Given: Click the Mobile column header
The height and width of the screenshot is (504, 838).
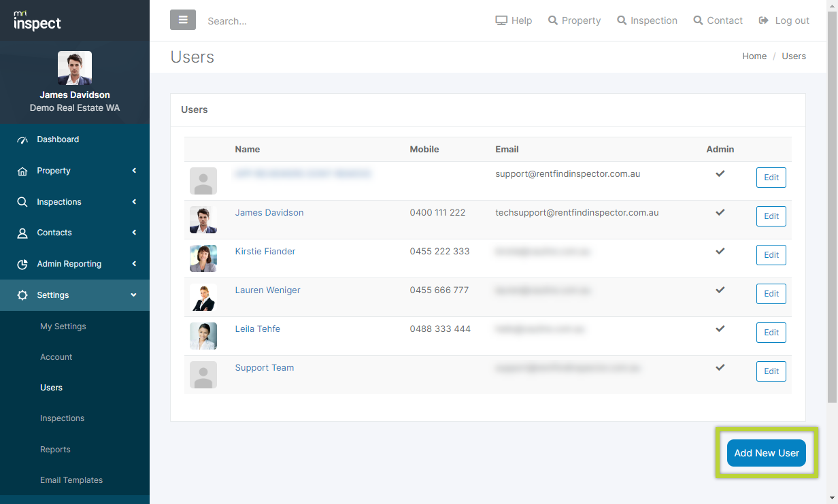Looking at the screenshot, I should (424, 150).
